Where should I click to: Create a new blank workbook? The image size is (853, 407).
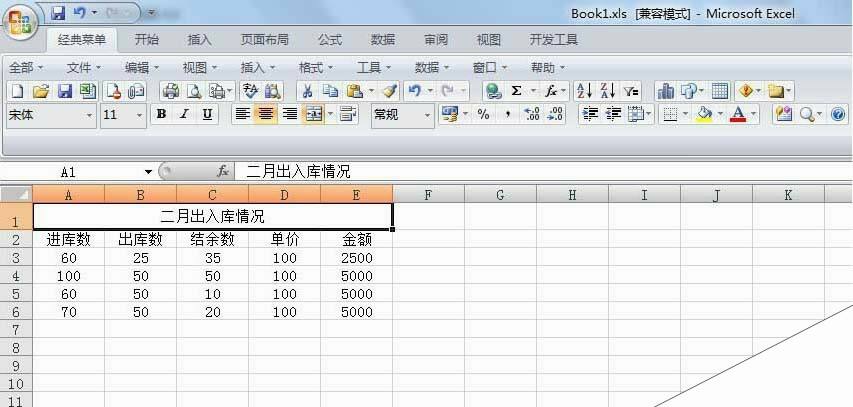18,91
